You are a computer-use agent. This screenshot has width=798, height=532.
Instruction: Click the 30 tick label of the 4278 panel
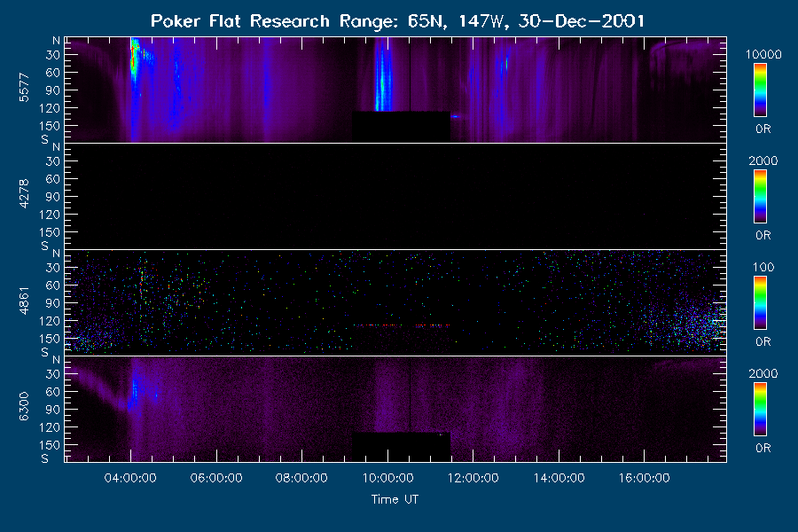pos(53,161)
